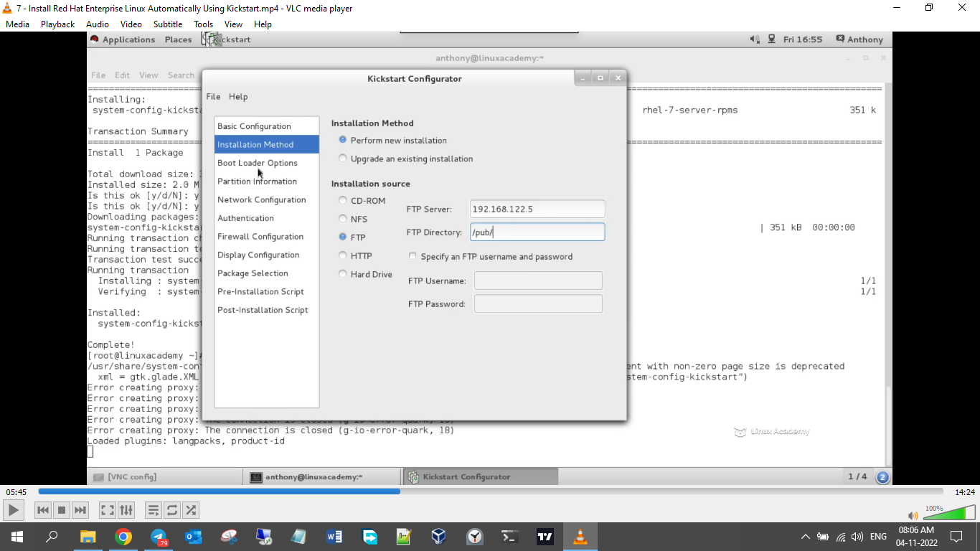Click the FTP Directory input field
The height and width of the screenshot is (551, 980).
[537, 232]
